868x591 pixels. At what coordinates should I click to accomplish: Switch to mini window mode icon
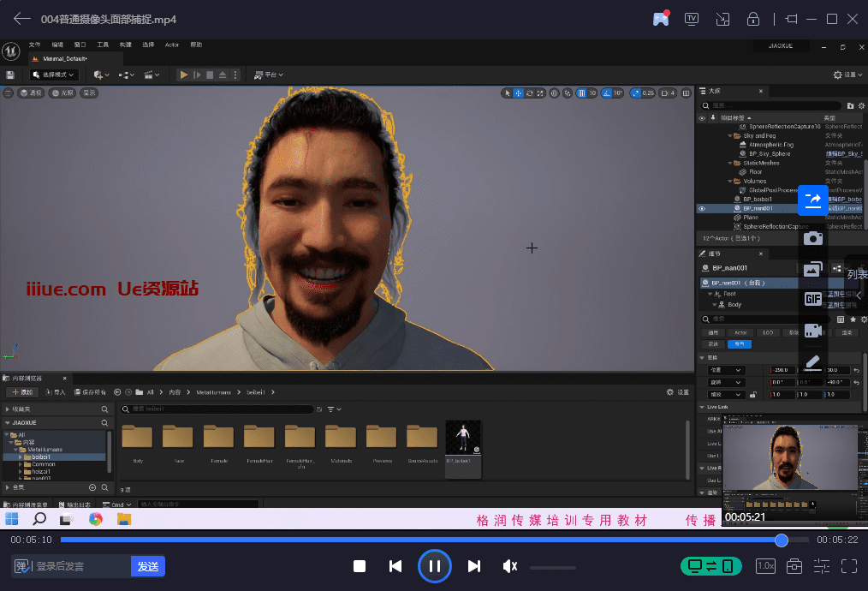click(722, 19)
